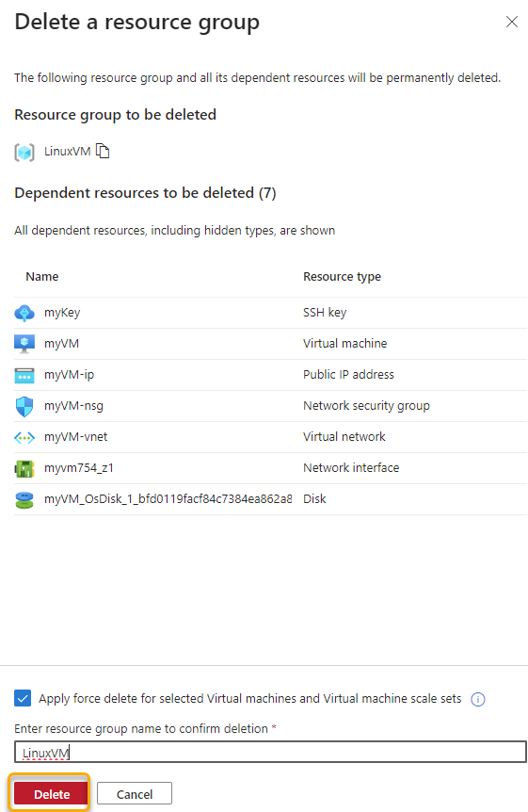Click the OsDisk disk icon
Screen dimensions: 528x812
[24, 500]
